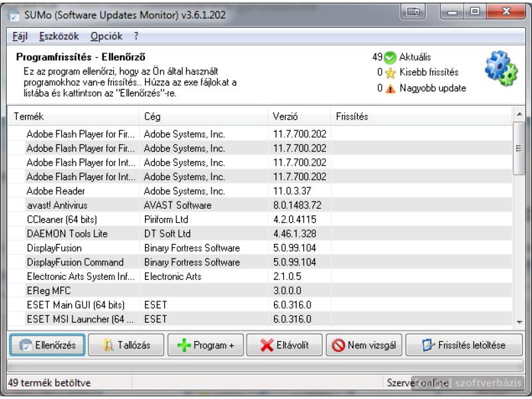
Task: Click the Eltávolít remove button
Action: click(285, 345)
